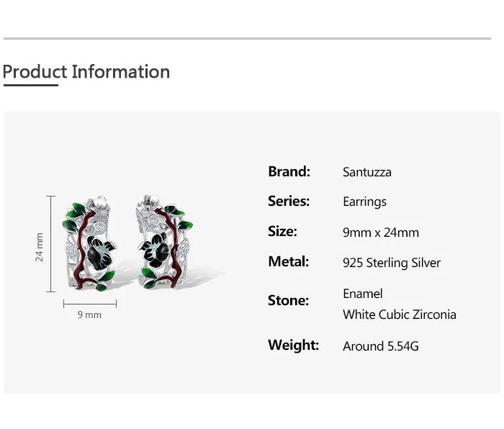Select the left earring image
This screenshot has width=504, height=429.
89,243
